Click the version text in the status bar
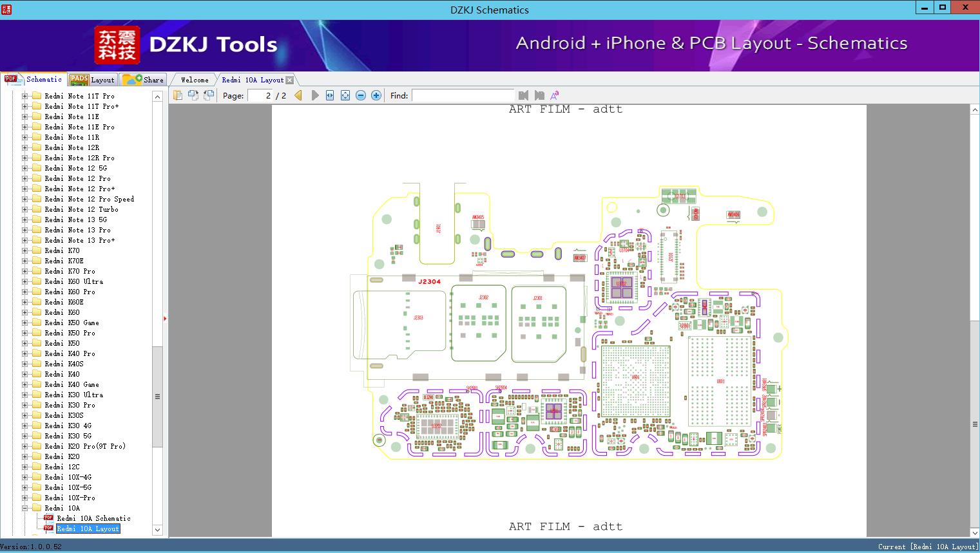The image size is (980, 553). click(31, 547)
